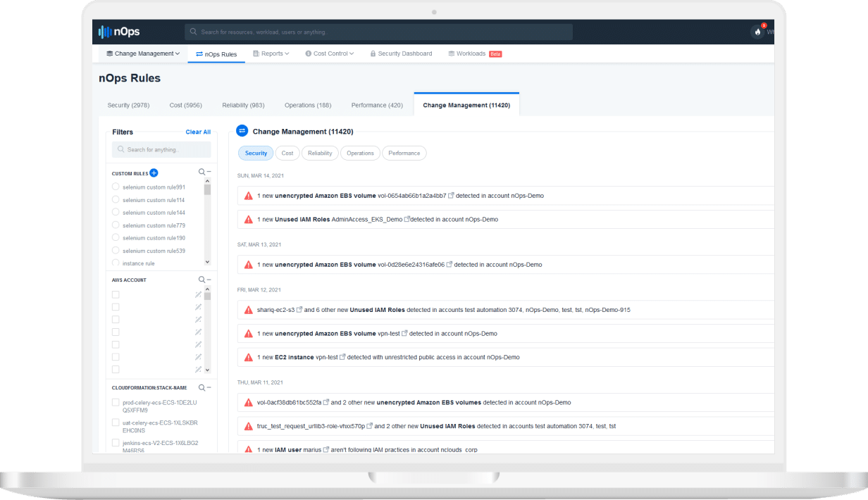Open external link for vol-0acf38db81bc552fa
Screen dimensions: 868x500
click(326, 402)
